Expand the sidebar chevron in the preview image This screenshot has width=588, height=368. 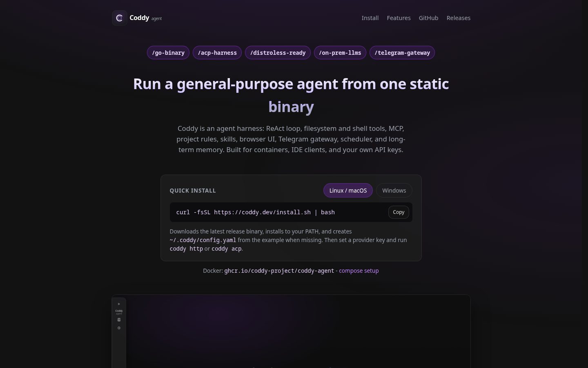[119, 304]
